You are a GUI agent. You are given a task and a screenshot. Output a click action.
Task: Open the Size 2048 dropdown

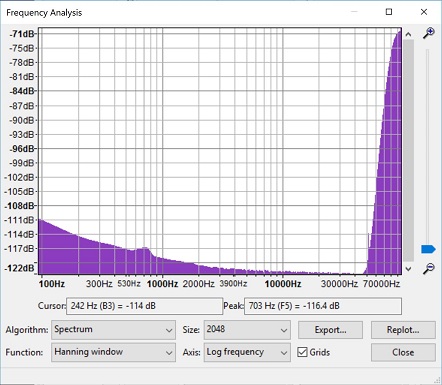click(247, 330)
